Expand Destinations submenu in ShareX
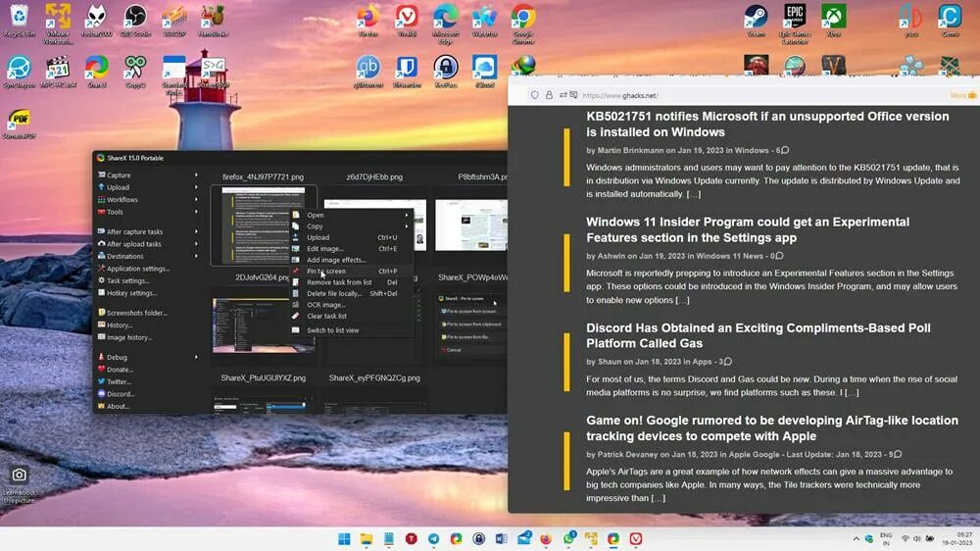 [148, 256]
